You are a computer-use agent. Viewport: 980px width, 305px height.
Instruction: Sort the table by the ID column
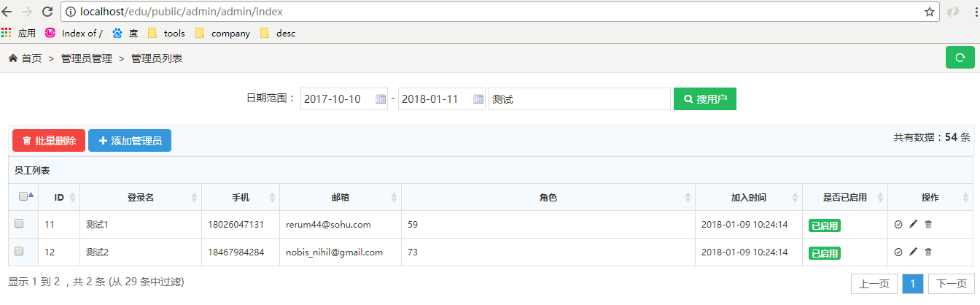point(59,197)
